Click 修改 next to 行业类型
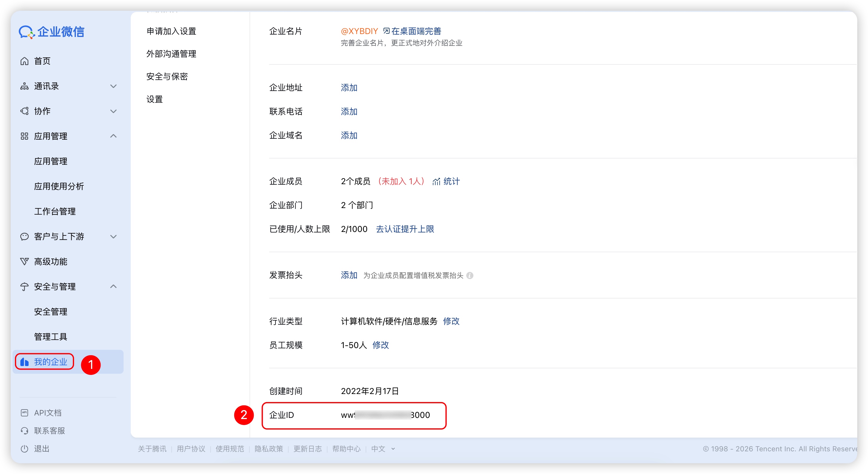This screenshot has width=868, height=474. 451,321
